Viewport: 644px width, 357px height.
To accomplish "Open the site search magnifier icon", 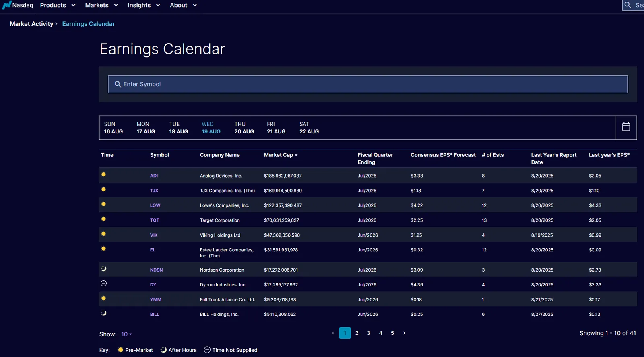I will [627, 5].
